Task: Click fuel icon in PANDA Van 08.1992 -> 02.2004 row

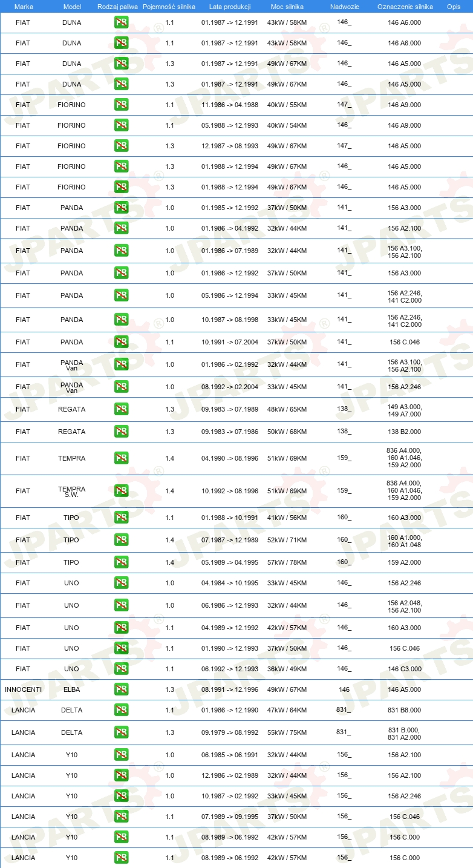Action: point(121,387)
